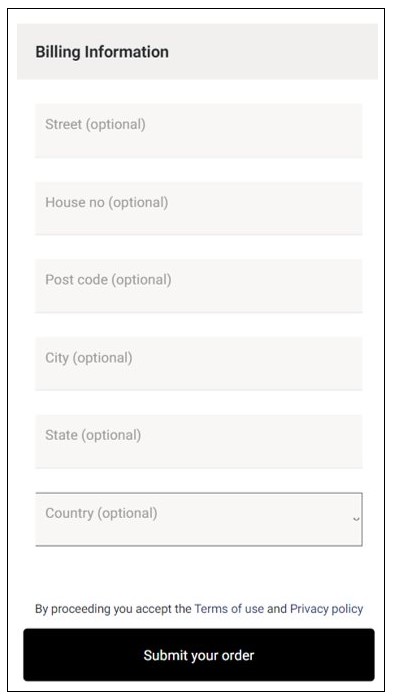Open the Country (optional) dropdown
This screenshot has height=697, width=393.
point(199,519)
